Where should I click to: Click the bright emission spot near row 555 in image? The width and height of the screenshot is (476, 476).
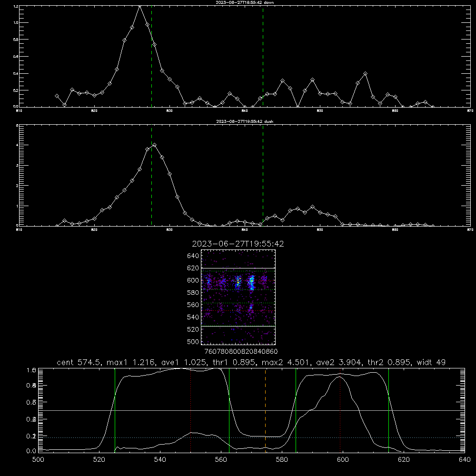[251, 307]
